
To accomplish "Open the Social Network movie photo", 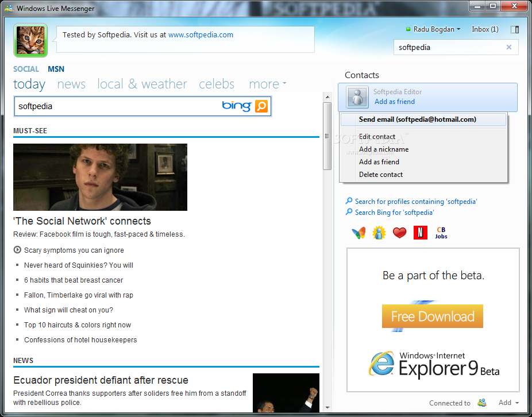I will [x=100, y=177].
